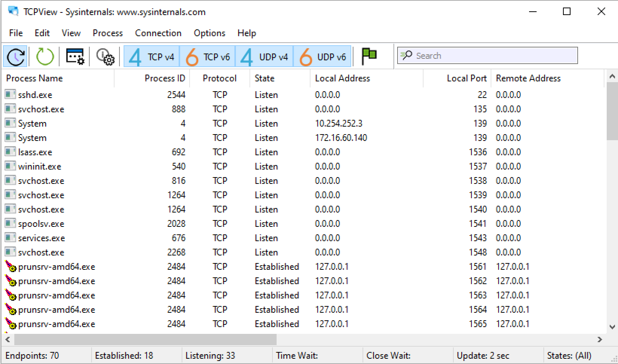Click the vertical scrollbar down arrow
Image resolution: width=618 pixels, height=364 pixels.
[x=612, y=327]
